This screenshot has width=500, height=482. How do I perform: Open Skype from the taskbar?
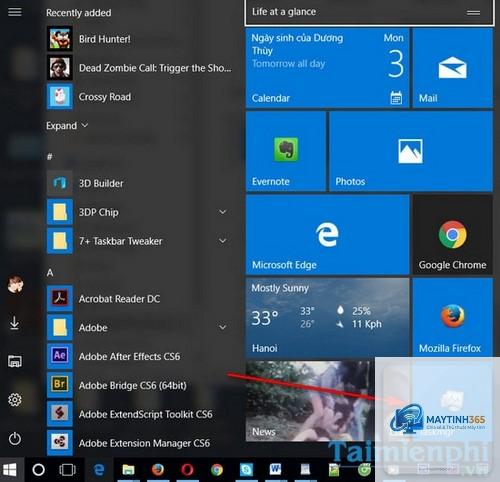(246, 470)
